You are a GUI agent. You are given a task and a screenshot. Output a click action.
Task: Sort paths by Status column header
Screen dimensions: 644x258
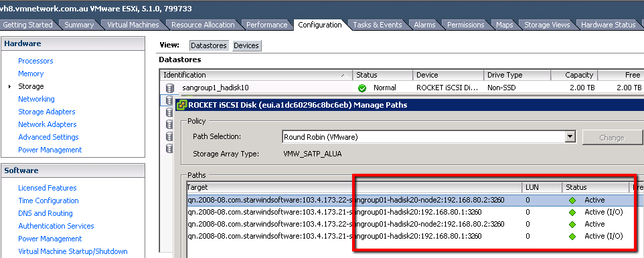click(x=595, y=187)
